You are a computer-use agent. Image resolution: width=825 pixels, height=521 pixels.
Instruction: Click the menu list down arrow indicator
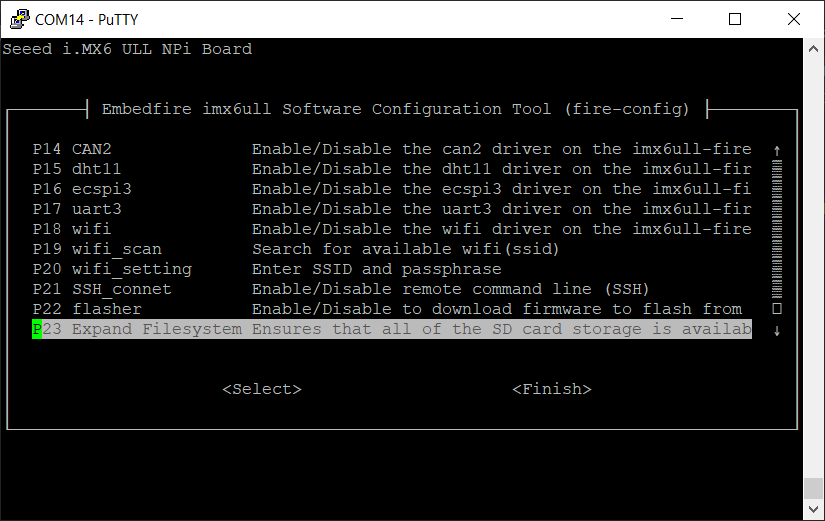click(777, 331)
